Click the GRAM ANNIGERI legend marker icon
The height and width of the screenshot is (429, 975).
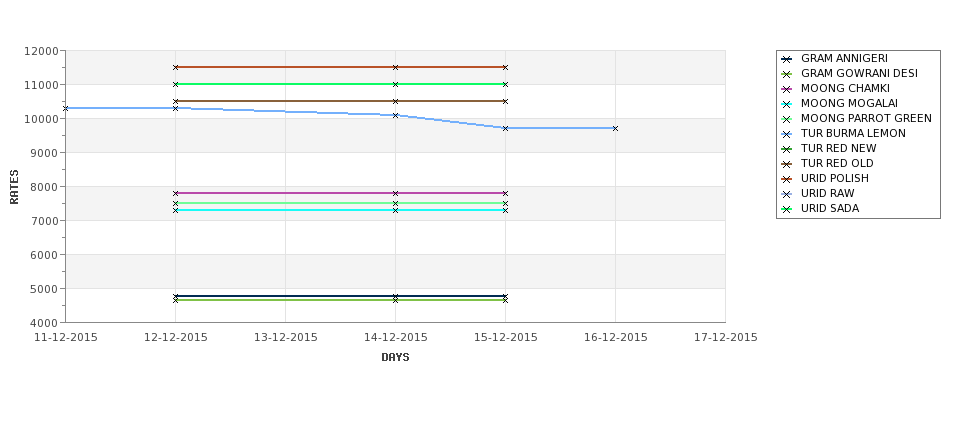tap(787, 59)
